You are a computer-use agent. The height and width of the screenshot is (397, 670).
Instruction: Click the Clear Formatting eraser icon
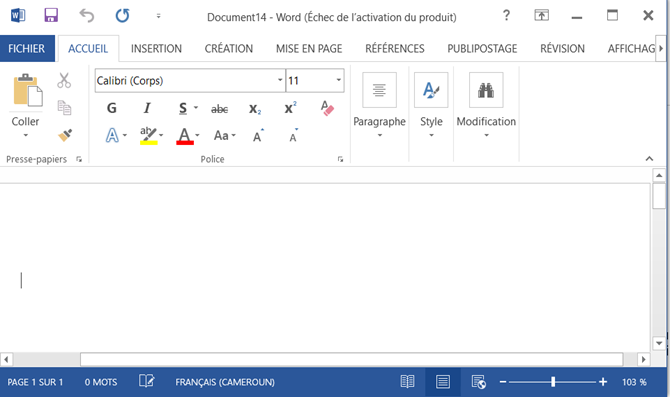pos(327,108)
